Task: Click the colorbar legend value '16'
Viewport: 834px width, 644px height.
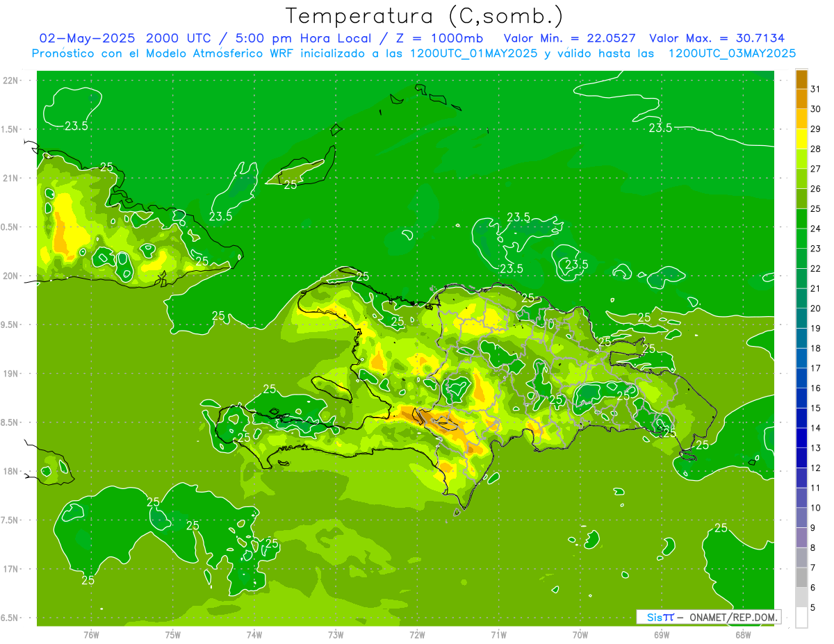Action: pos(815,388)
